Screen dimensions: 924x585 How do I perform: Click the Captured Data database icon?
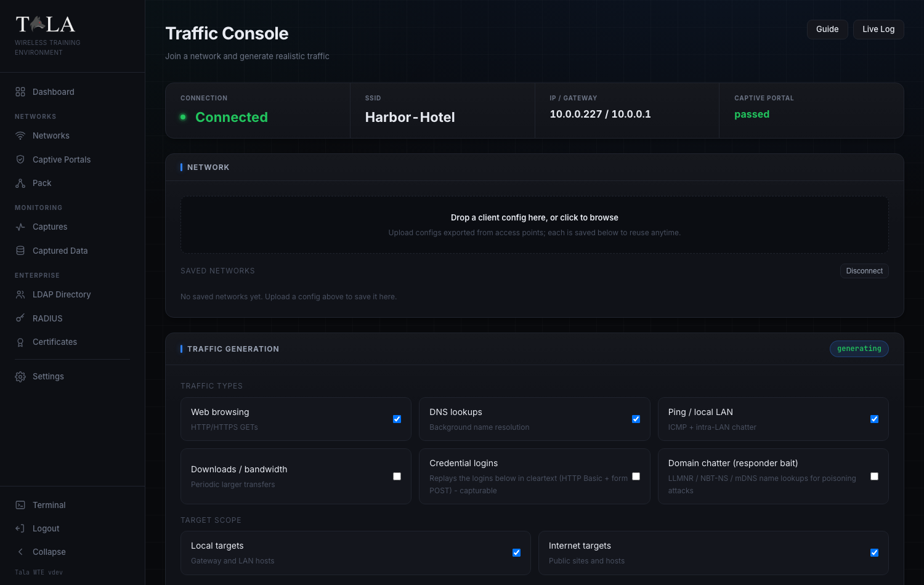[20, 251]
